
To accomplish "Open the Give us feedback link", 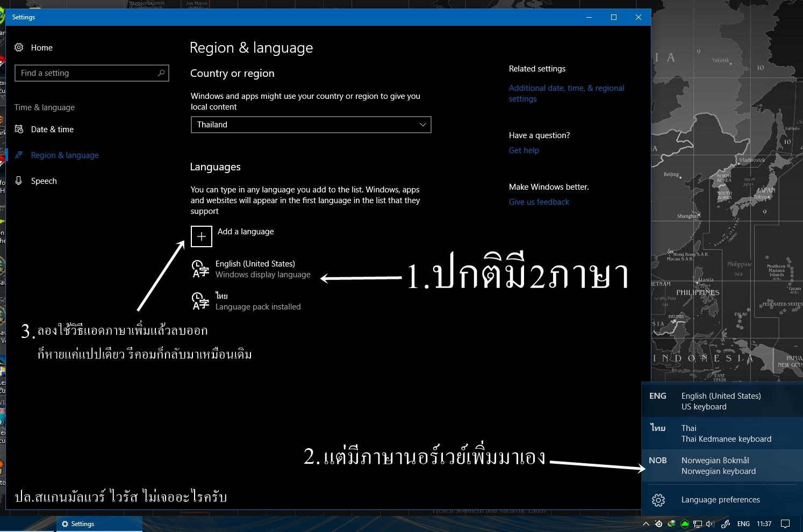I will pyautogui.click(x=539, y=202).
